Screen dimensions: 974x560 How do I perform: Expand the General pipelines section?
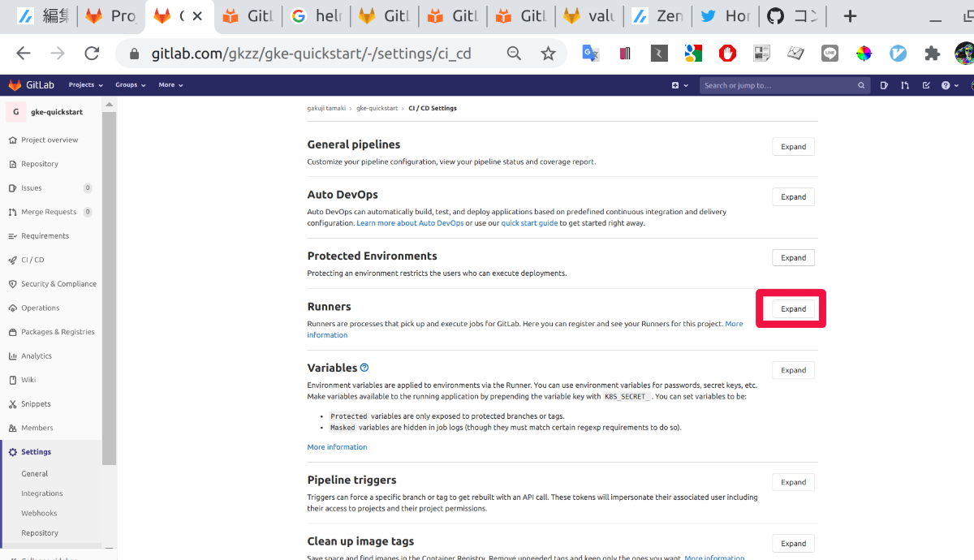[x=793, y=147]
